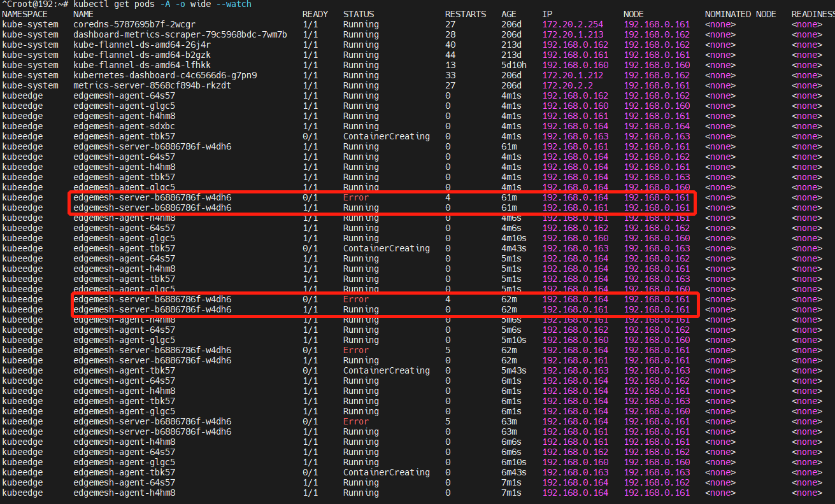The image size is (835, 504).
Task: Click restart count 28
Action: pos(450,34)
